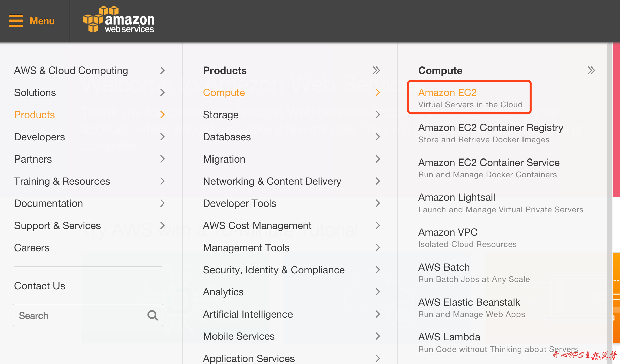Click the double-chevron beside Products header
Screen dimensions: 620x364
(377, 70)
